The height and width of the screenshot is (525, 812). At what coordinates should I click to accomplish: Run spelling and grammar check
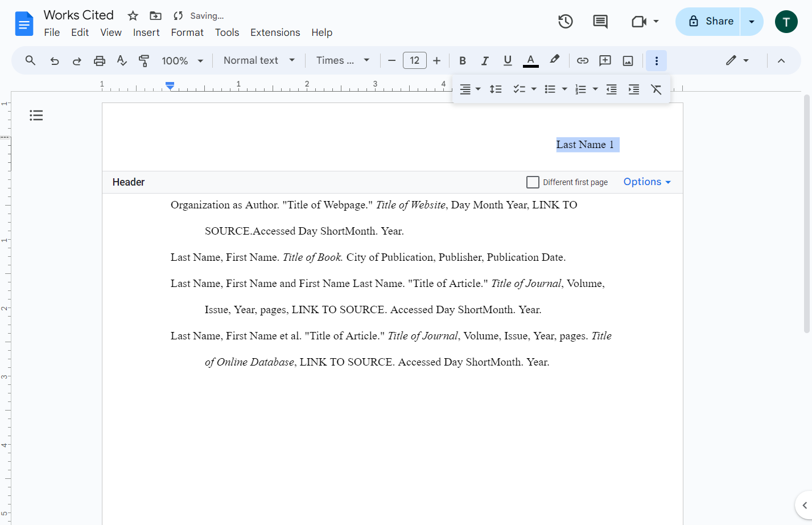(x=122, y=60)
